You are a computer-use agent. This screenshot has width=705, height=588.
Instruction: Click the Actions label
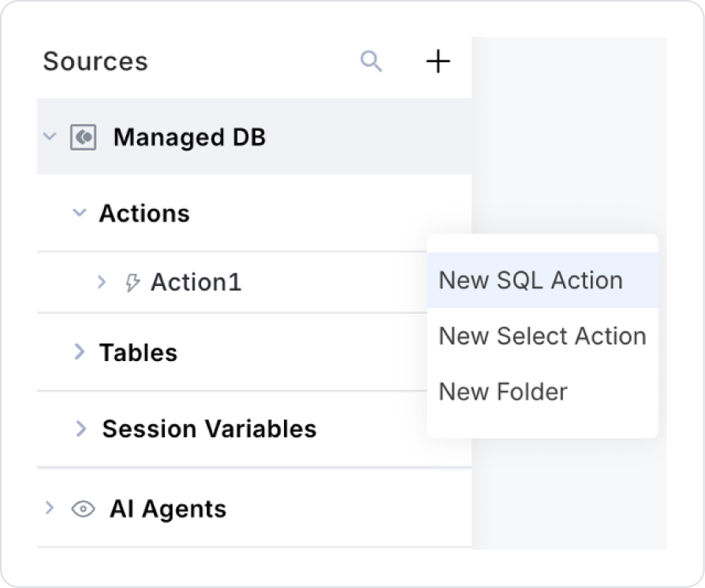144,214
